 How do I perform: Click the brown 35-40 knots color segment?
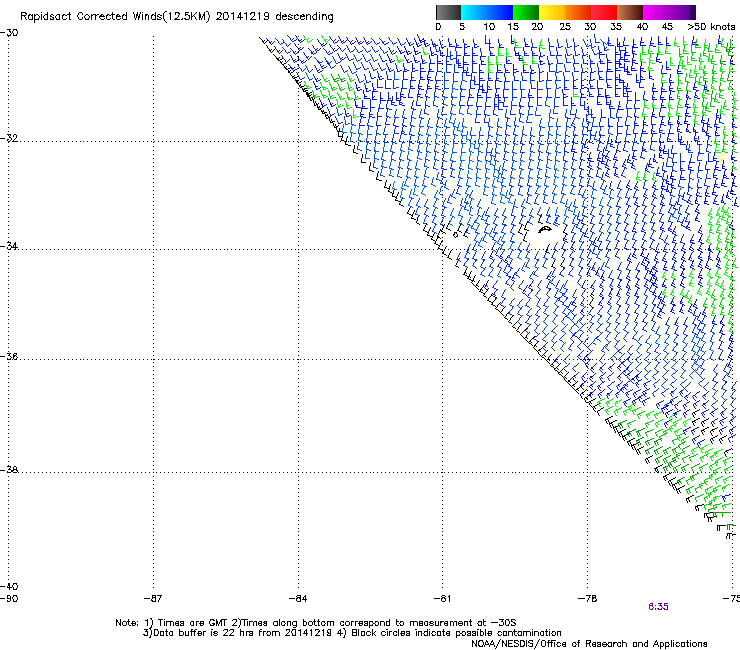point(630,12)
